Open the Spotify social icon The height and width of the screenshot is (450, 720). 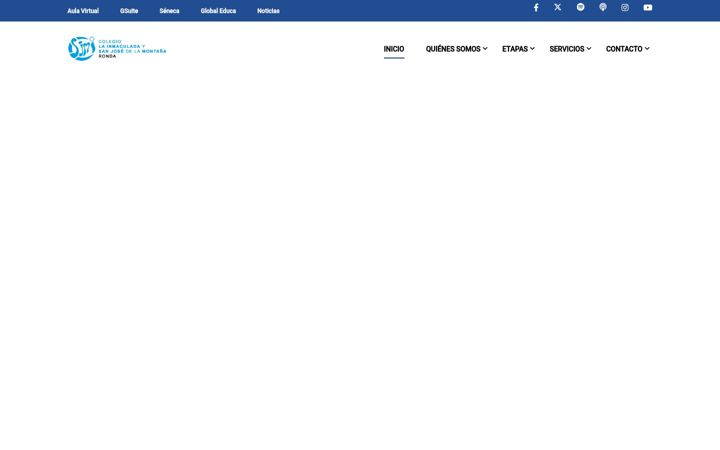click(580, 7)
